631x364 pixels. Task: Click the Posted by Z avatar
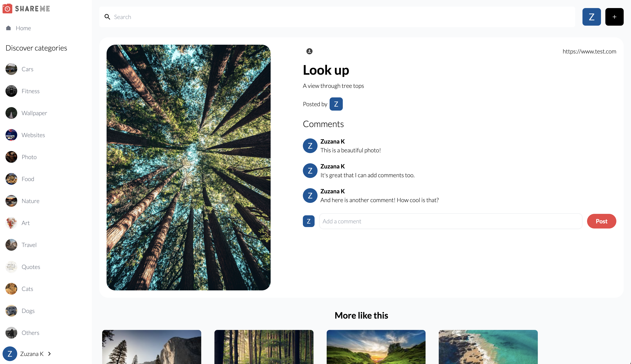(x=336, y=104)
